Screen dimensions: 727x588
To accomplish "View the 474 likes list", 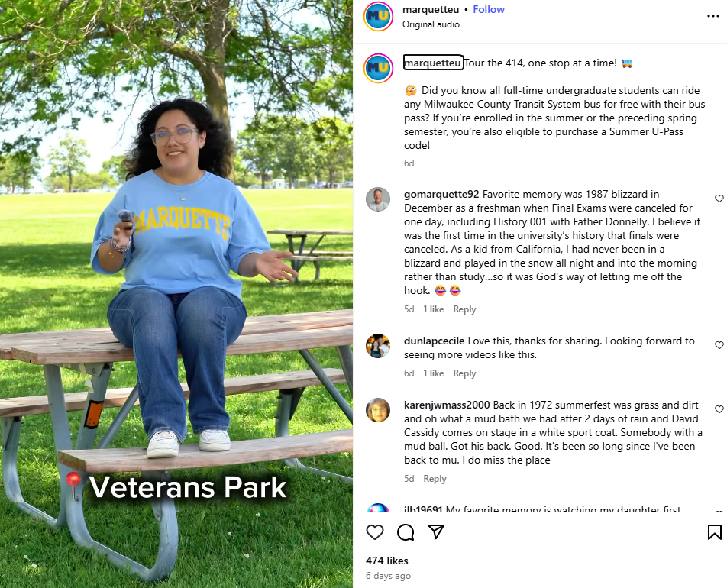I will coord(386,561).
